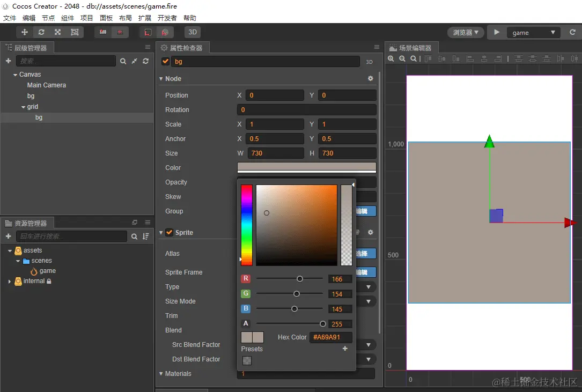Image resolution: width=582 pixels, height=392 pixels.
Task: Open the 文件 menu
Action: click(10, 18)
